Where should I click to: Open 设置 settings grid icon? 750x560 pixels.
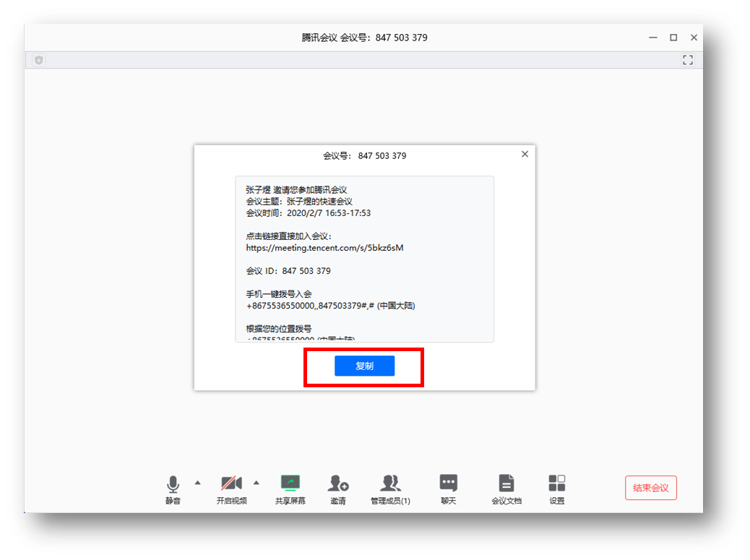pos(557,488)
